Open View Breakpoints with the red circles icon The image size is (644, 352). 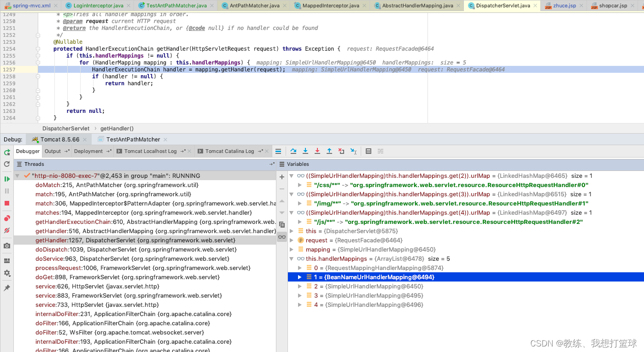coord(6,217)
